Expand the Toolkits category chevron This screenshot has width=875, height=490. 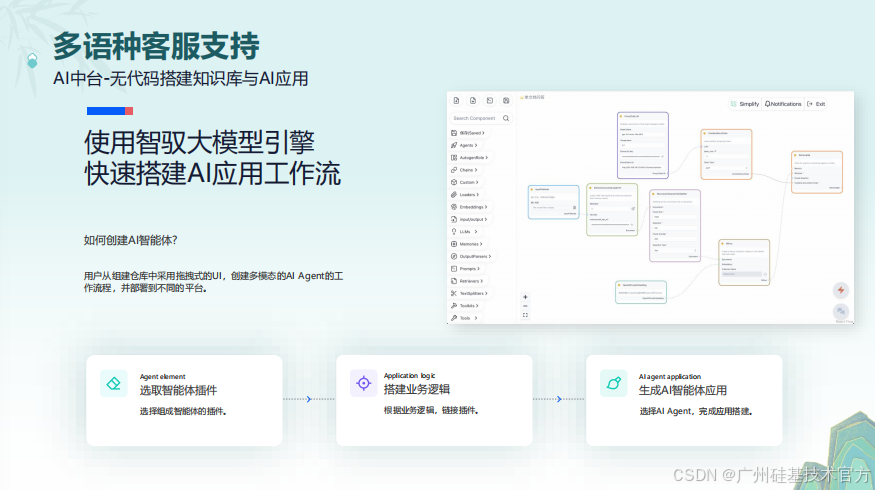point(477,305)
